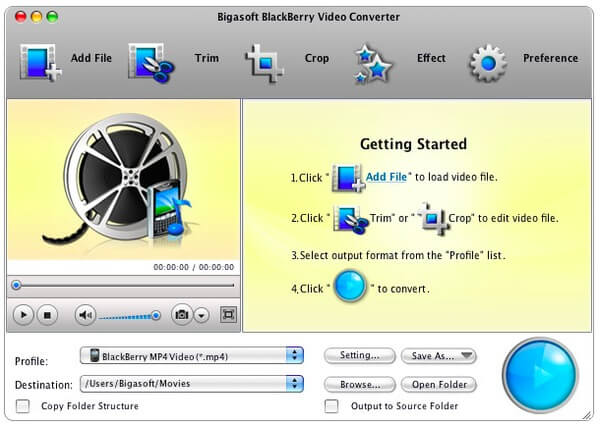Open the Destination path dropdown

coord(192,384)
